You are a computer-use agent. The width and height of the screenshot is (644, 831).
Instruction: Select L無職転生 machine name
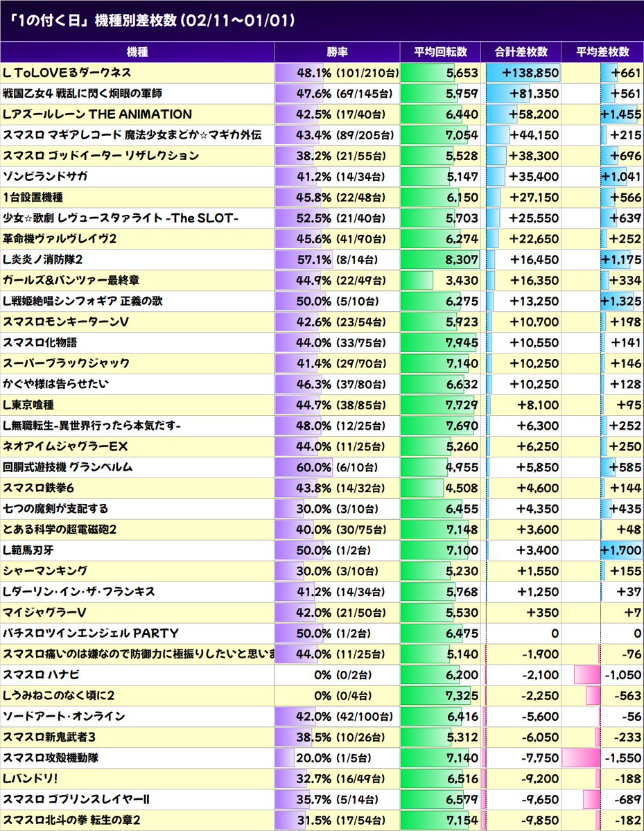coord(92,426)
